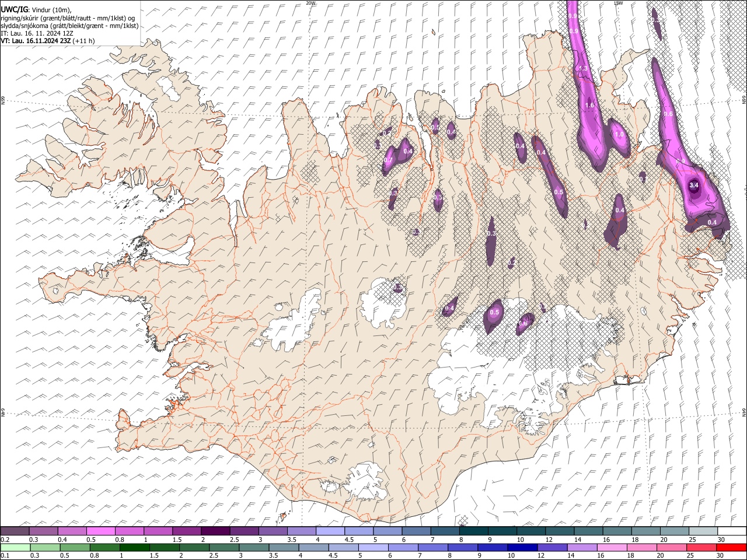Click the 15W longitude label

pos(619,3)
